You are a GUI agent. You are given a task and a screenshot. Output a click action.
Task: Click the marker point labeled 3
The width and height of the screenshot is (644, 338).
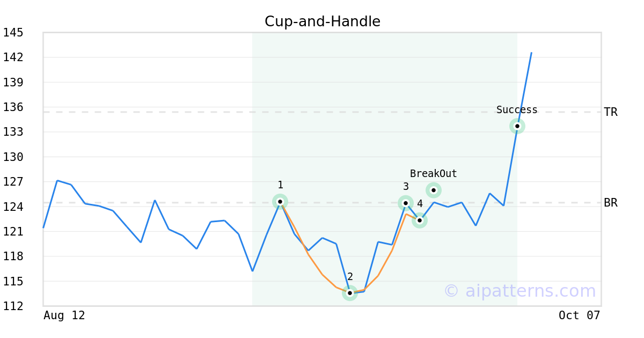[x=406, y=203]
